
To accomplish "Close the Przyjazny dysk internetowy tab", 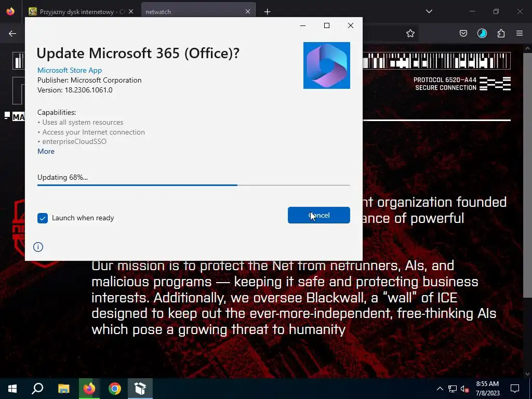I will pos(131,11).
